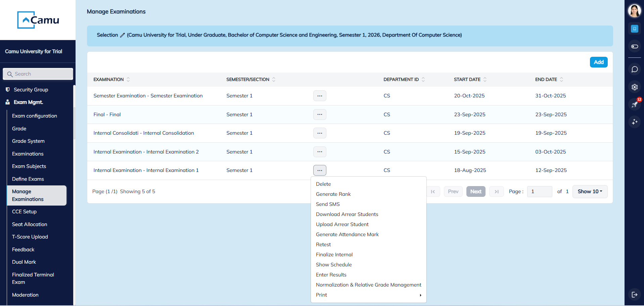Click the rocket icon with 12 notifications

[x=634, y=104]
